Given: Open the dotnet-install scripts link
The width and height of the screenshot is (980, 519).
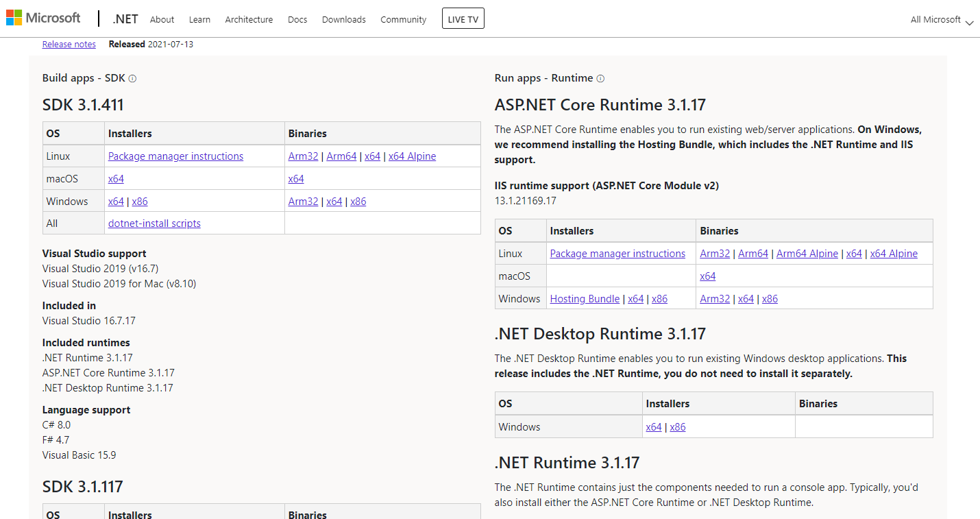Looking at the screenshot, I should [x=154, y=224].
